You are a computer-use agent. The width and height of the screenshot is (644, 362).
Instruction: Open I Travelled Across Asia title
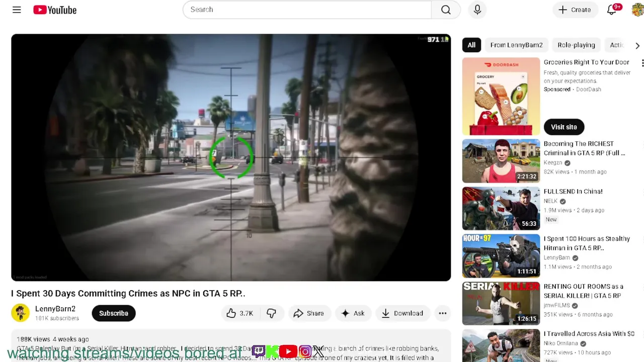click(x=589, y=334)
